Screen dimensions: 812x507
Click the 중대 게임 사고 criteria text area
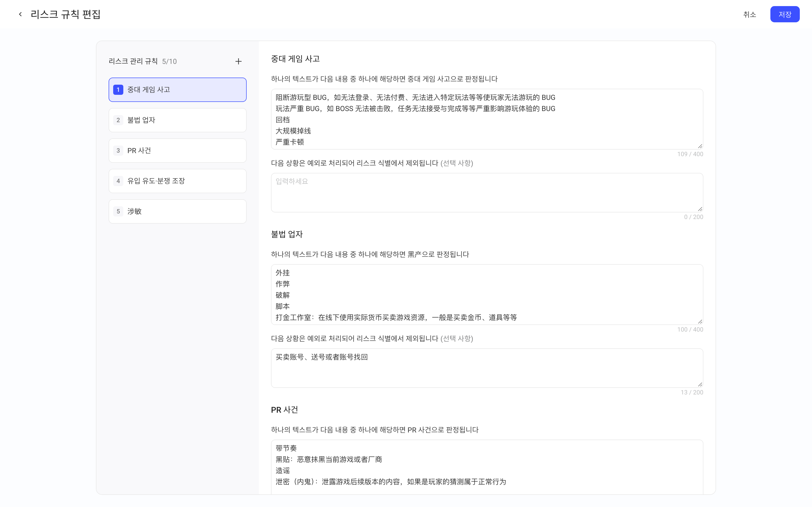487,119
